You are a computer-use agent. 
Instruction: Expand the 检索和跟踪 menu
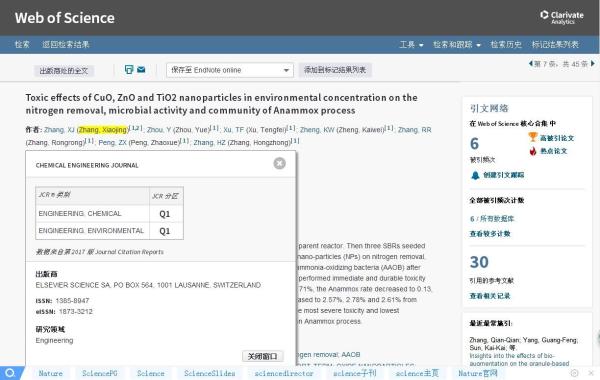(457, 44)
